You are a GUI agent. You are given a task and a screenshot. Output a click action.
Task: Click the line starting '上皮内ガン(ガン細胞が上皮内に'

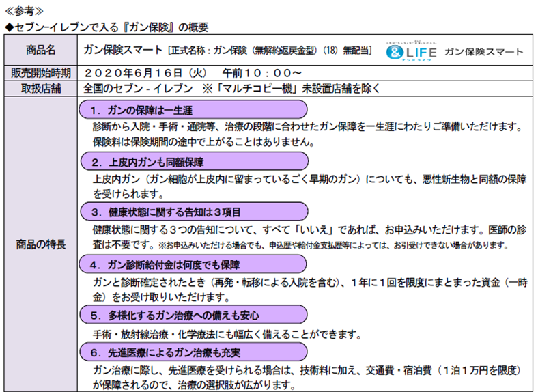point(309,179)
